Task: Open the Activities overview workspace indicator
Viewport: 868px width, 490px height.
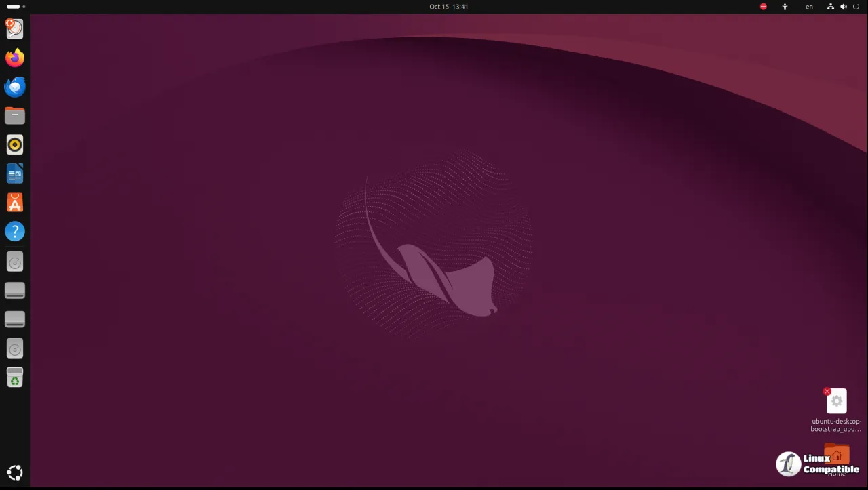Action: pos(16,7)
